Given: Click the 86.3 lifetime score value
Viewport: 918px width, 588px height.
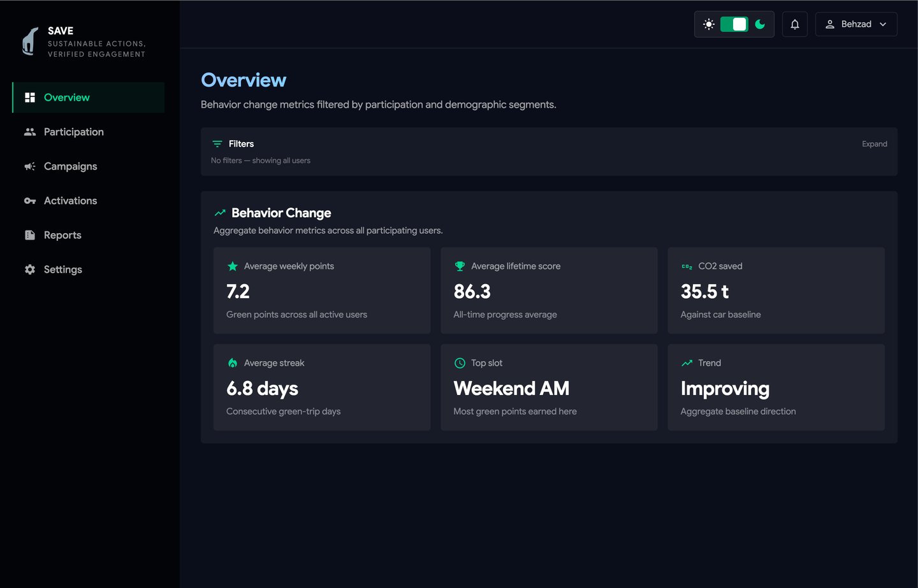Looking at the screenshot, I should pos(472,292).
